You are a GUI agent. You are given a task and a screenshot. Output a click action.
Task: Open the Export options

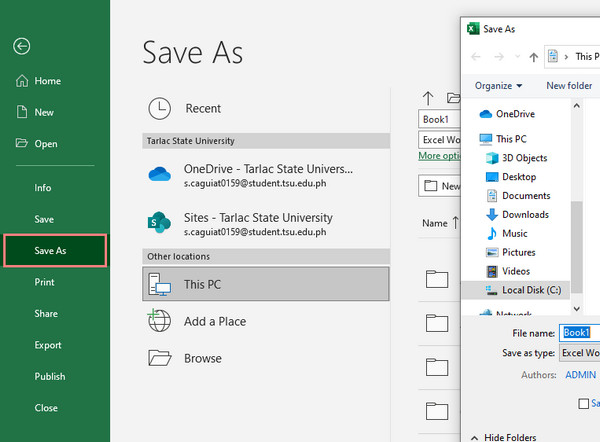[48, 345]
